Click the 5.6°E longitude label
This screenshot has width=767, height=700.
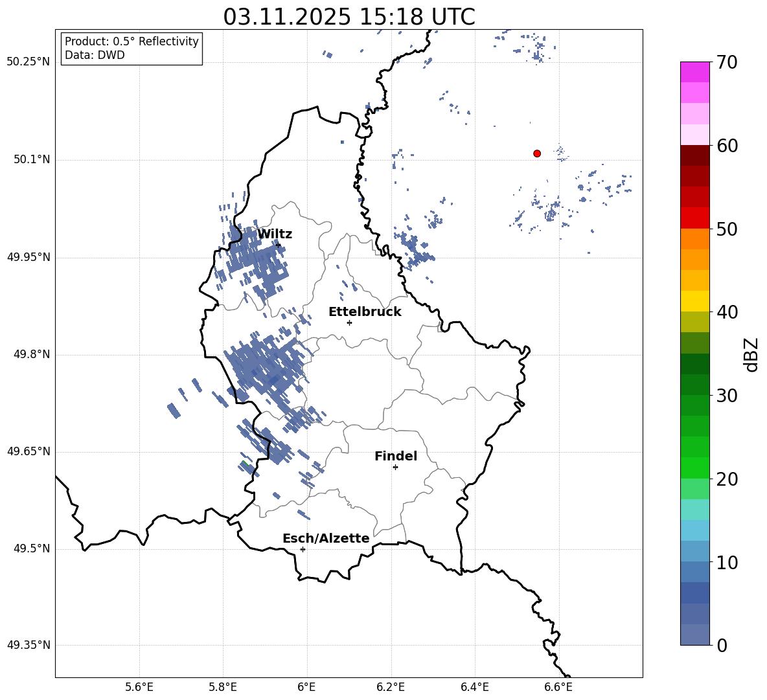pyautogui.click(x=139, y=688)
